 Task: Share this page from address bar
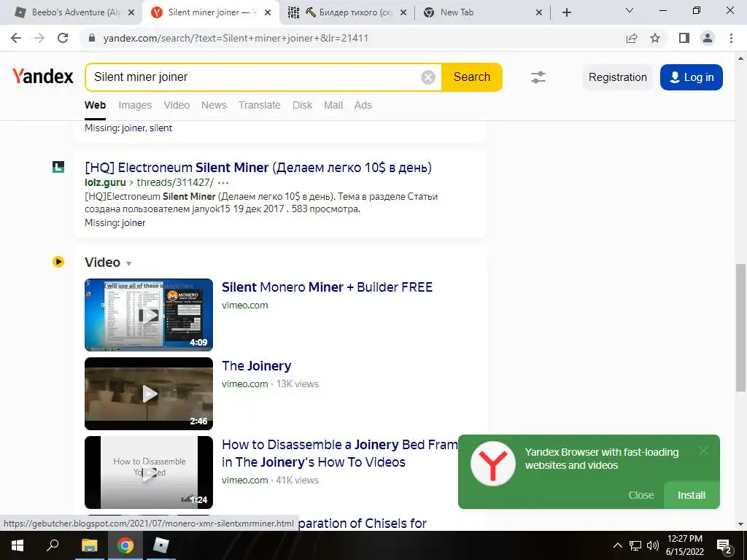pyautogui.click(x=632, y=38)
